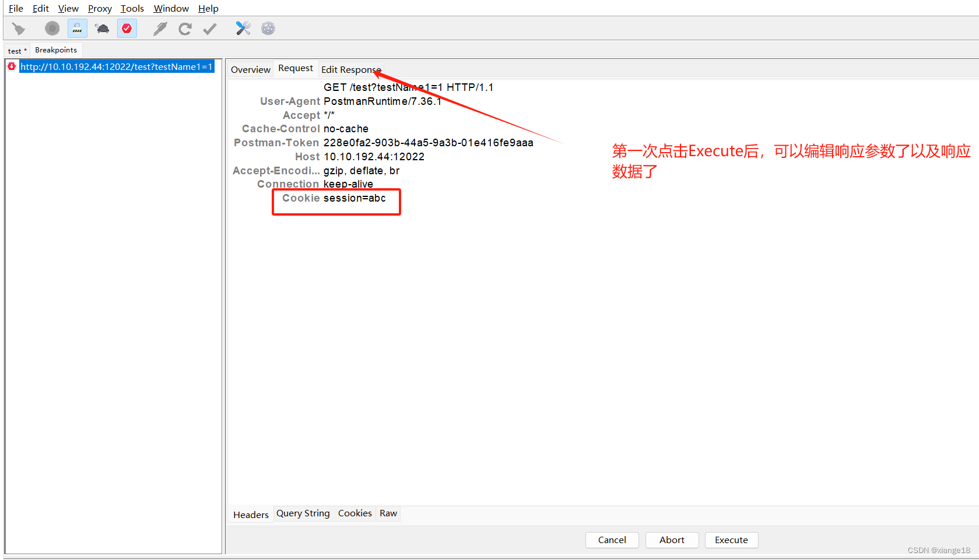The height and width of the screenshot is (560, 979).
Task: Click the Execute button
Action: tap(731, 540)
